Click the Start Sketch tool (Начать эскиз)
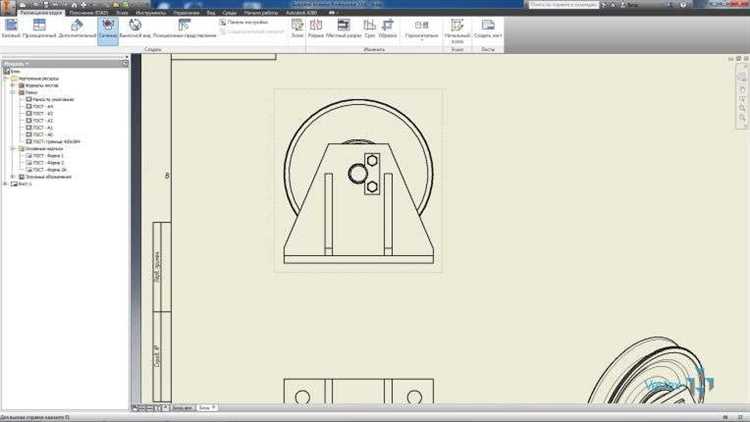 457,31
